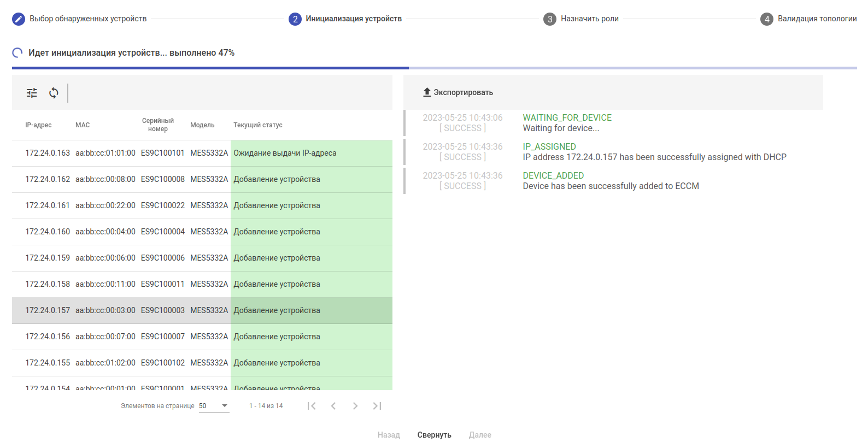Select the step 2 device initialization tab
The image size is (868, 448).
click(x=345, y=19)
